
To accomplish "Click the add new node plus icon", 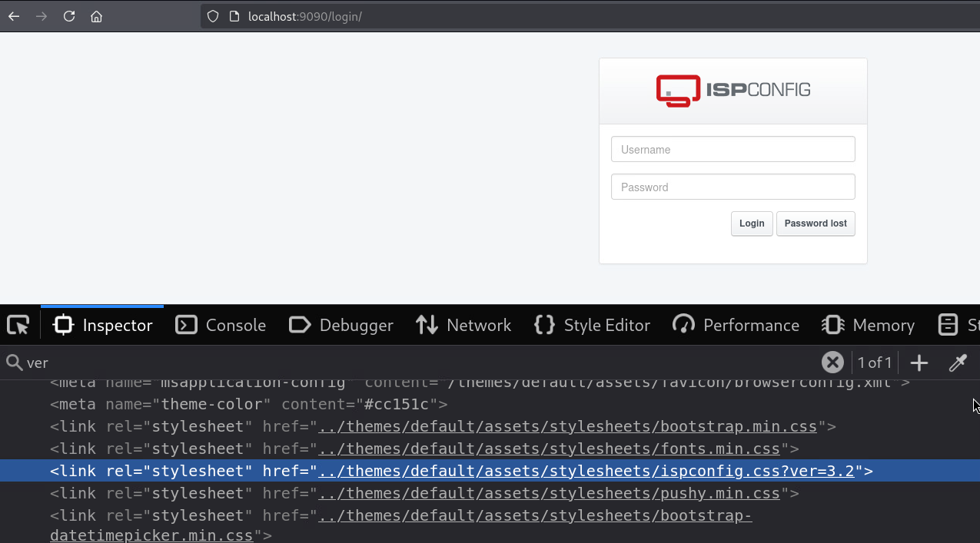I will pyautogui.click(x=919, y=363).
